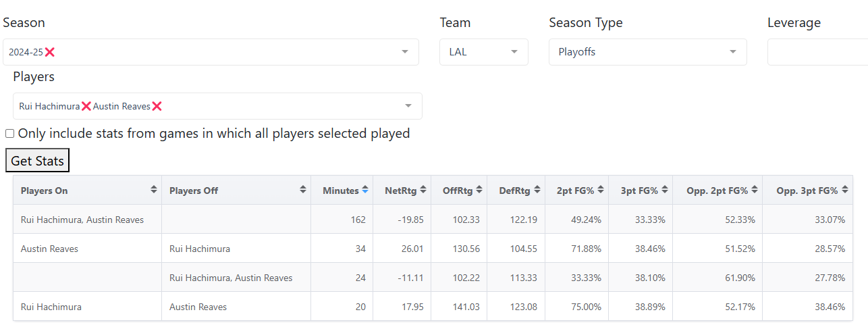Screen dimensions: 868x327
Task: Sort table by Minutes column
Action: (x=365, y=191)
